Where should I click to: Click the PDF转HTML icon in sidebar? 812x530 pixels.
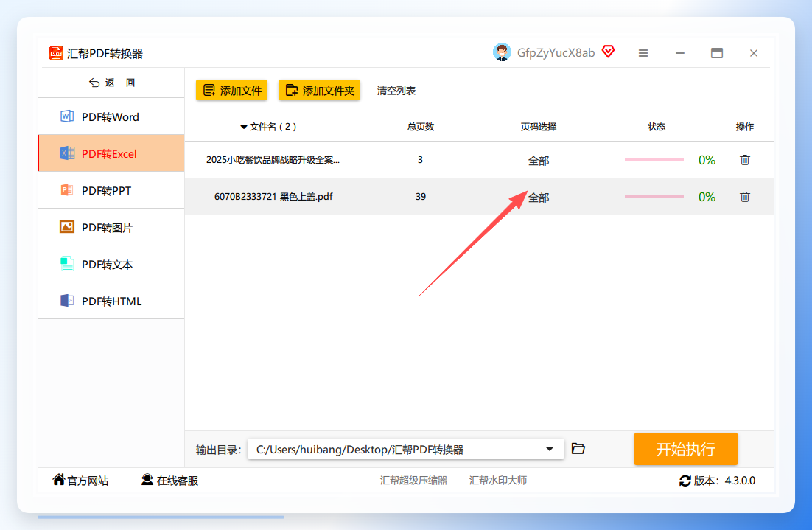(67, 301)
